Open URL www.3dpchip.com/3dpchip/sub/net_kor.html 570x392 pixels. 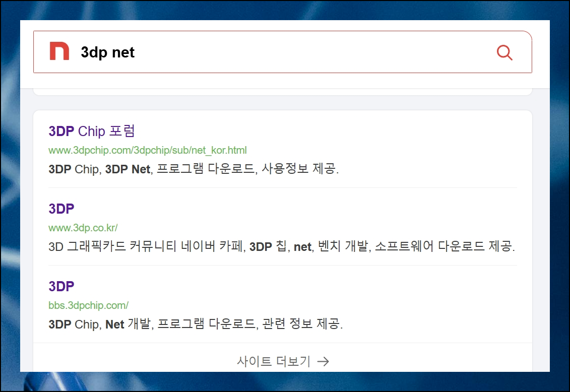148,150
